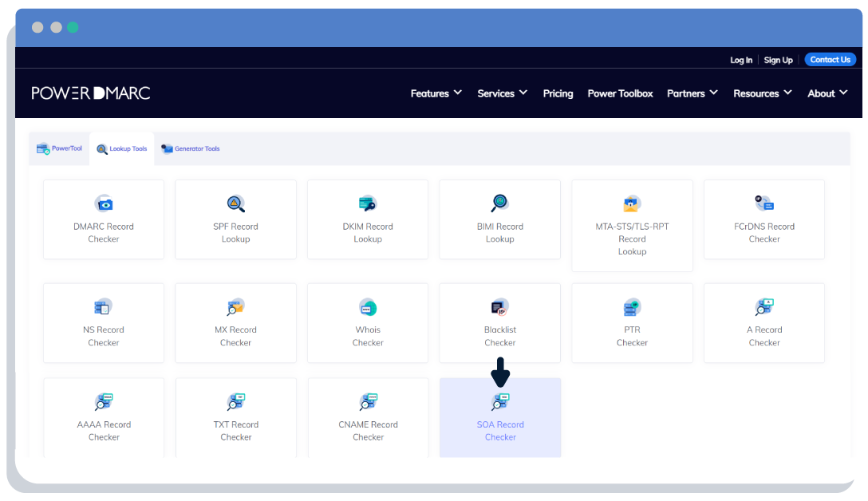Click the PTR Checker icon
868x501 pixels.
[x=632, y=306]
